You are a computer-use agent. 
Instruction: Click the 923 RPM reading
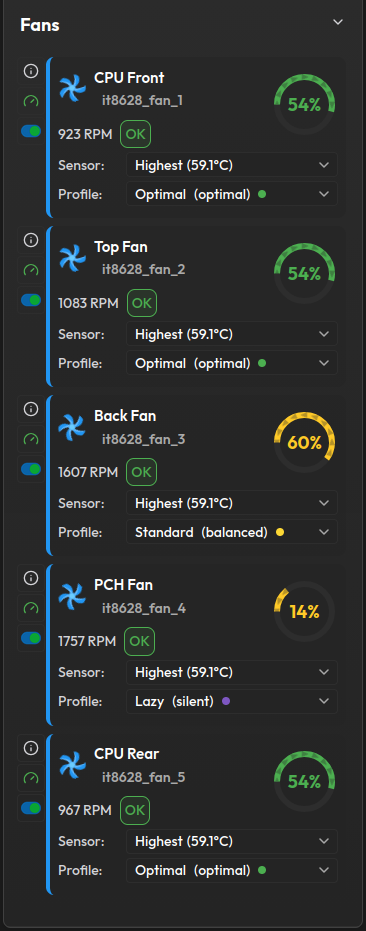click(x=85, y=134)
